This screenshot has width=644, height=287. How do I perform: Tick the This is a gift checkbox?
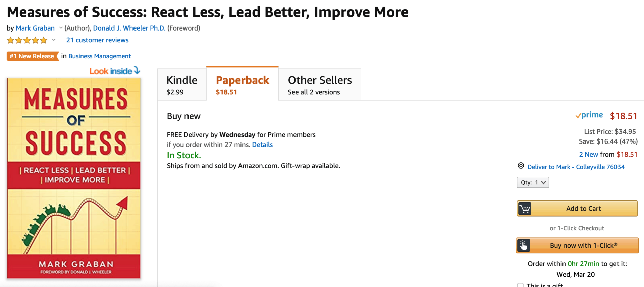(x=520, y=285)
